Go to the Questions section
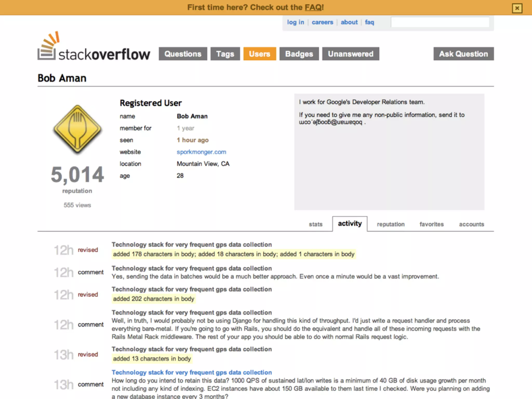The height and width of the screenshot is (399, 532). pyautogui.click(x=183, y=54)
